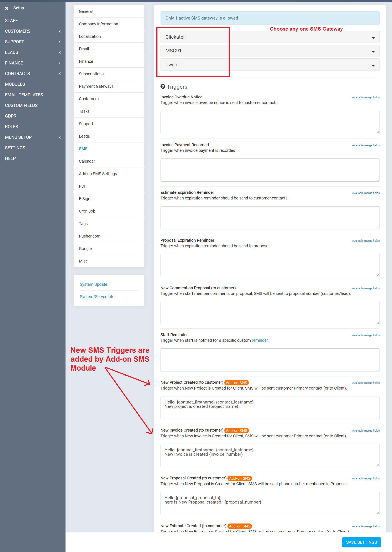This screenshot has width=392, height=552.
Task: Select the SMS settings tab
Action: point(109,149)
